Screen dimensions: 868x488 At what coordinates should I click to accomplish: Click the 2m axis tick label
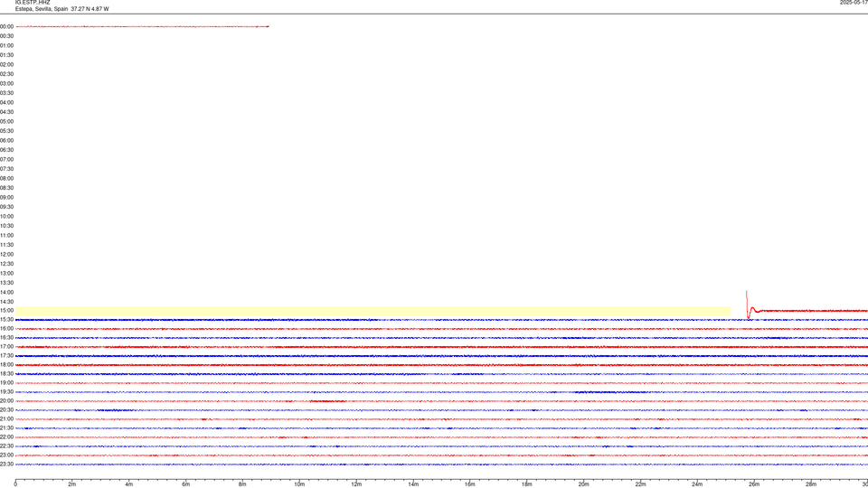pyautogui.click(x=72, y=484)
